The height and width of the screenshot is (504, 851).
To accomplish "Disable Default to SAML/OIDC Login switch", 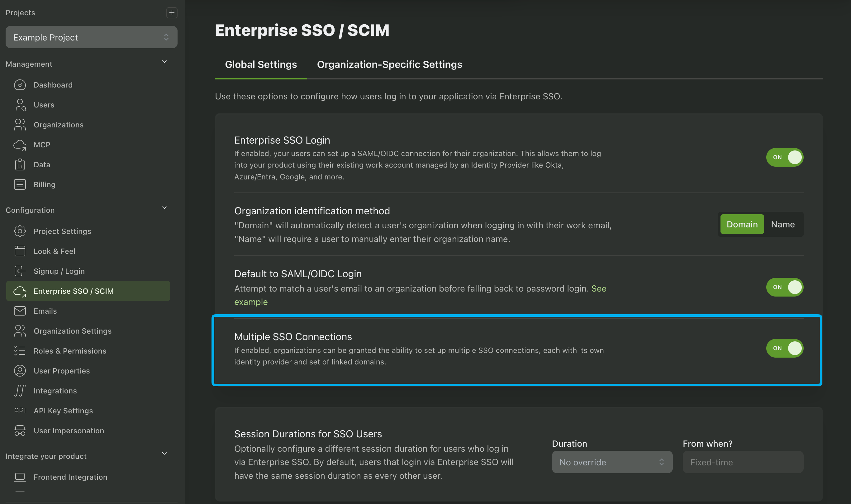I will click(784, 287).
